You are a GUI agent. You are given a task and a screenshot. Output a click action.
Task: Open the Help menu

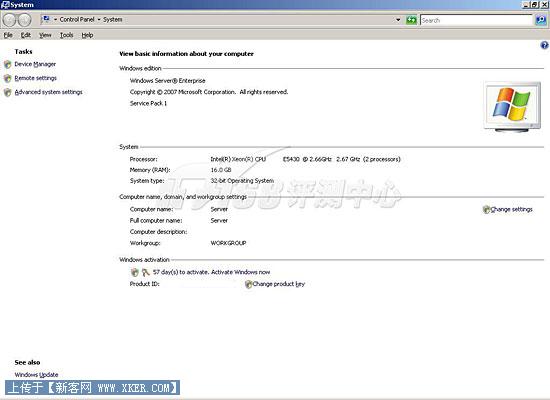[87, 35]
